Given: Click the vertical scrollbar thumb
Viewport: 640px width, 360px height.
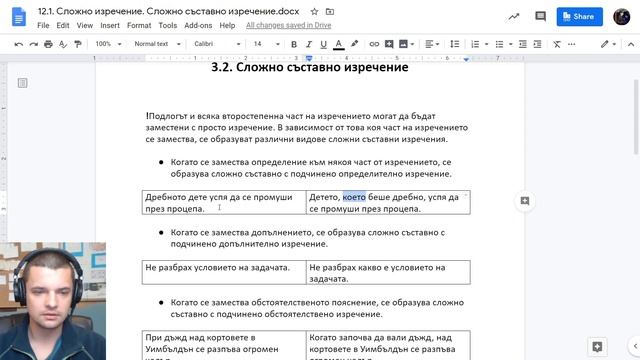Looking at the screenshot, I should 636,117.
